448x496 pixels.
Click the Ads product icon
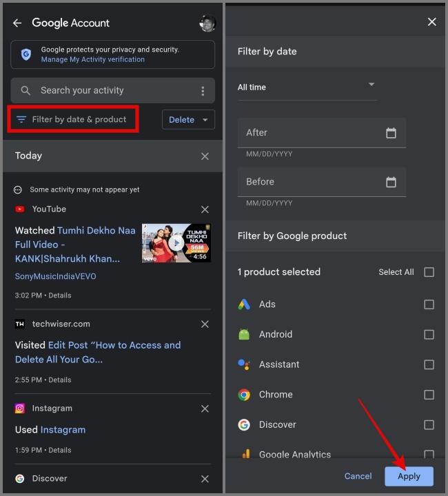tap(244, 304)
